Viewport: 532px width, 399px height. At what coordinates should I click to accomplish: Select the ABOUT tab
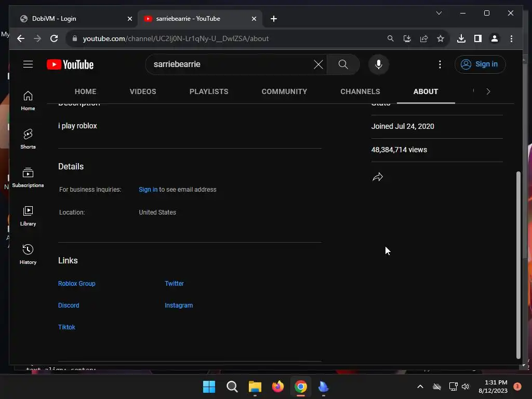tap(426, 91)
